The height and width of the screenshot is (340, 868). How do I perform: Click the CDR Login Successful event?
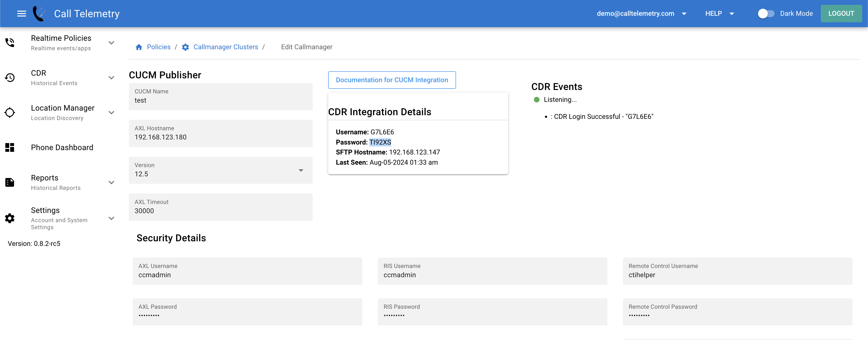(602, 116)
